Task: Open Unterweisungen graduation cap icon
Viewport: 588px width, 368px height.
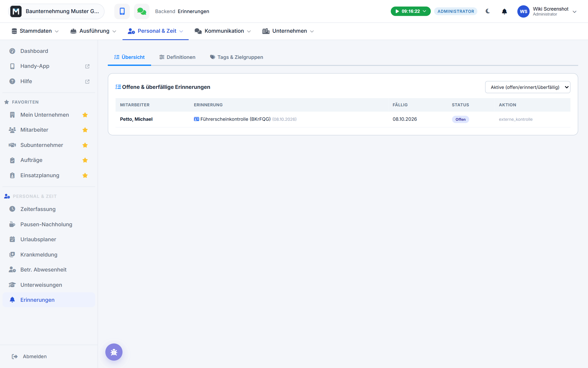Action: (12, 285)
